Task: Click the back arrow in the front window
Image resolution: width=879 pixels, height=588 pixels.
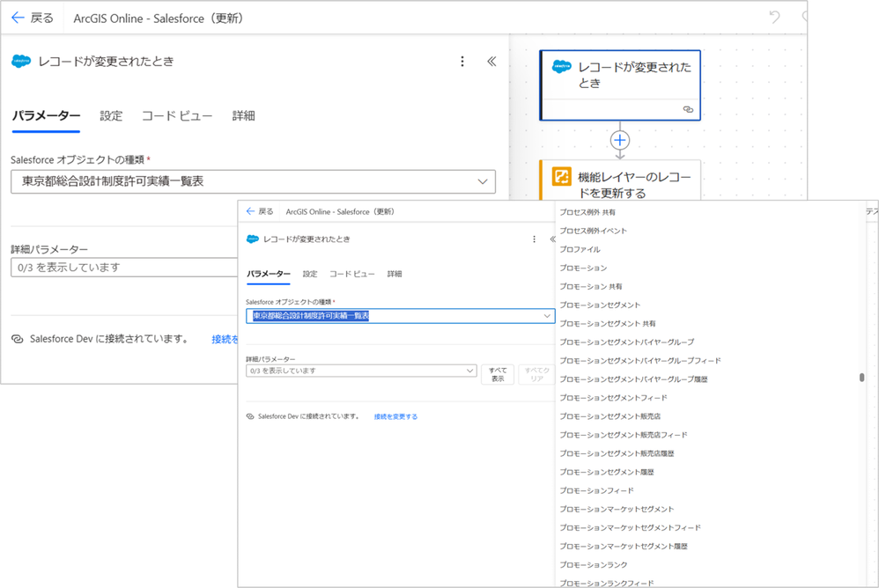Action: pos(251,211)
